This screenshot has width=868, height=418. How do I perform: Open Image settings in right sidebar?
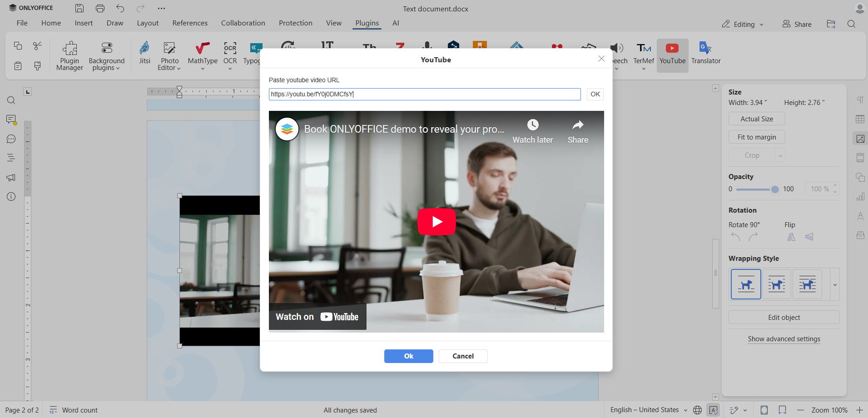click(860, 139)
